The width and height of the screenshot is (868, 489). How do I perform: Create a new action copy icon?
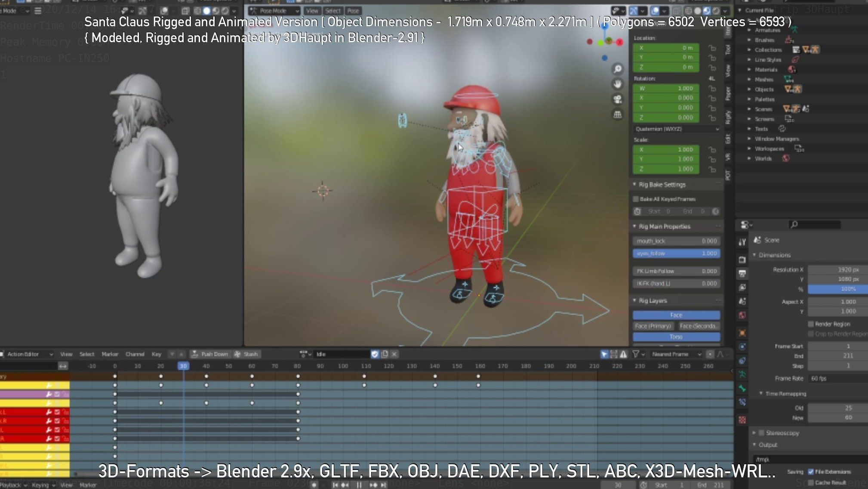click(x=385, y=354)
